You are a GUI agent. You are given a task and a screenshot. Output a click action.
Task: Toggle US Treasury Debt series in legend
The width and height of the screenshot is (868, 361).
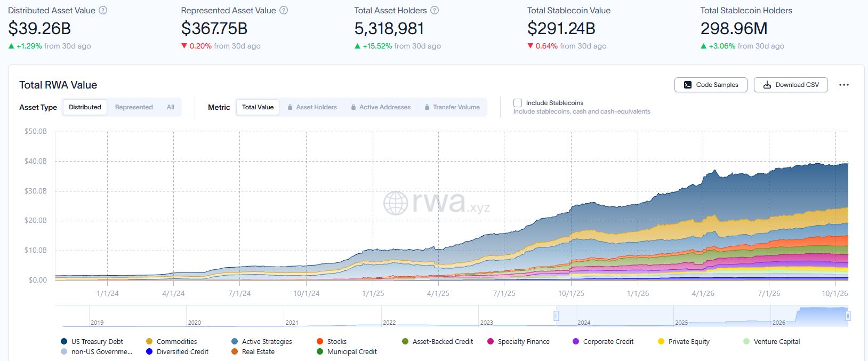pyautogui.click(x=92, y=341)
